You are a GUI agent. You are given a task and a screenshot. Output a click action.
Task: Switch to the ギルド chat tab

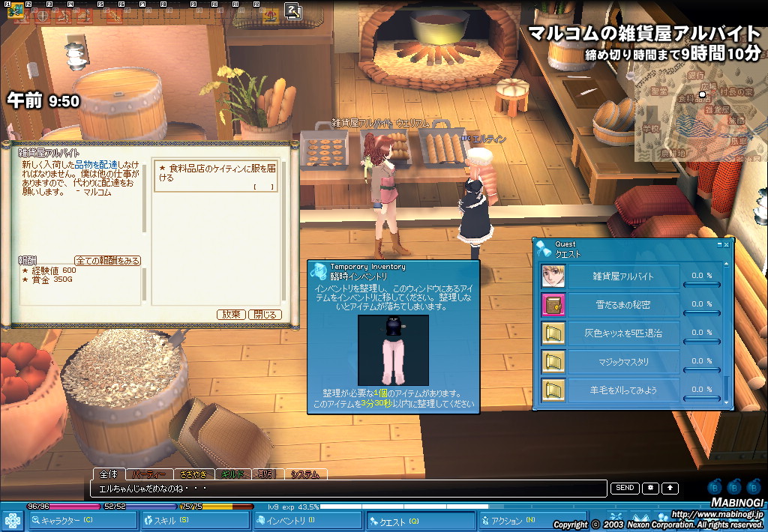pyautogui.click(x=232, y=474)
